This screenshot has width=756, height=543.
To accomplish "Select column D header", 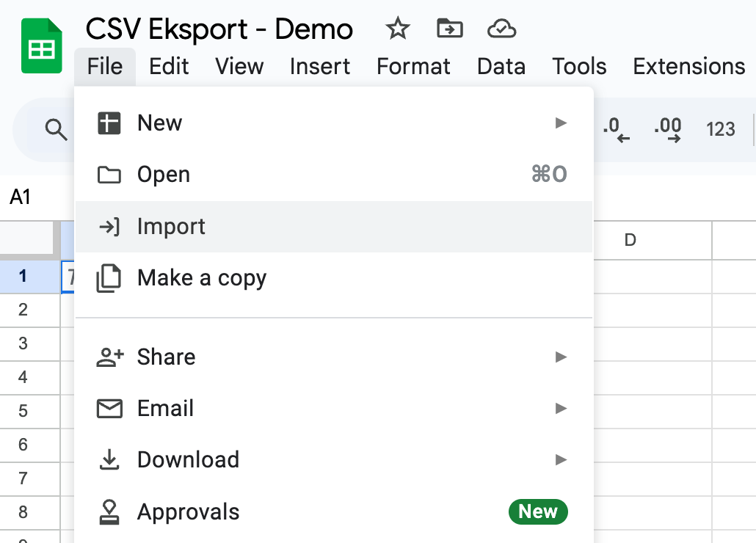I will coord(653,240).
